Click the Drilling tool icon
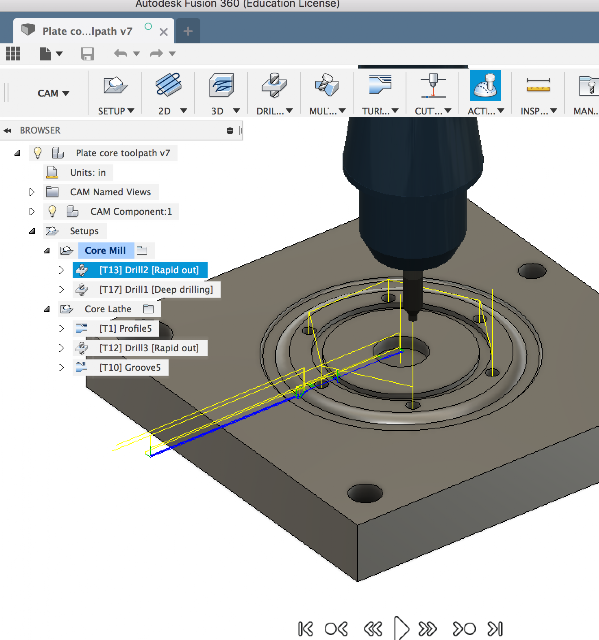 point(274,85)
